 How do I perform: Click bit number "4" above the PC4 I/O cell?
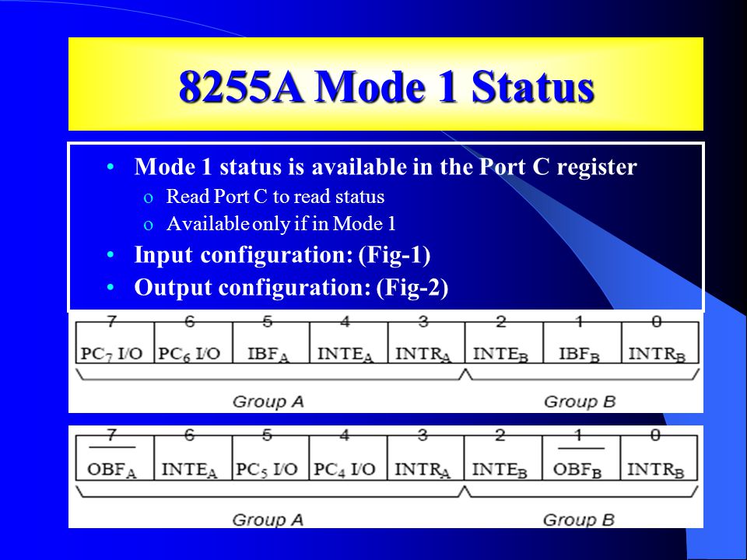345,435
